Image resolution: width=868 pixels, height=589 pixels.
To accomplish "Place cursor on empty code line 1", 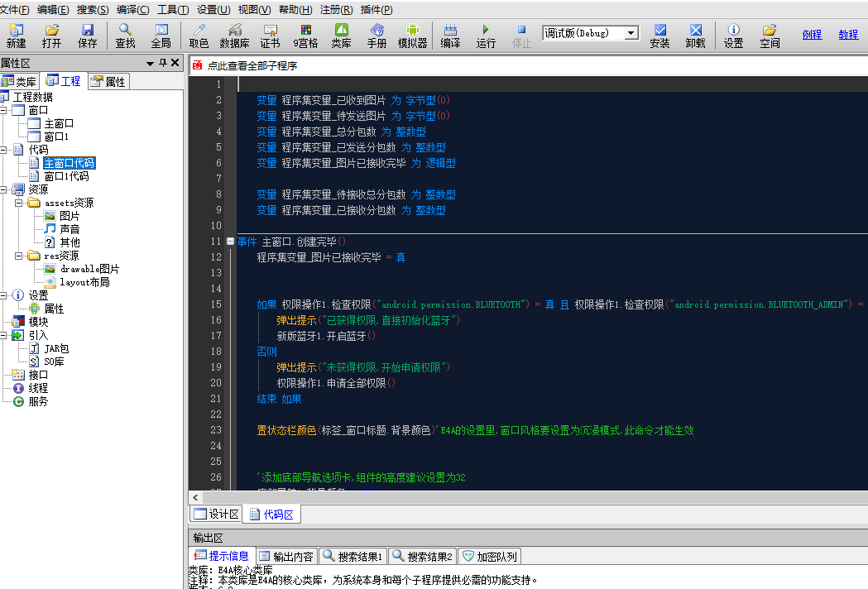I will click(x=553, y=84).
